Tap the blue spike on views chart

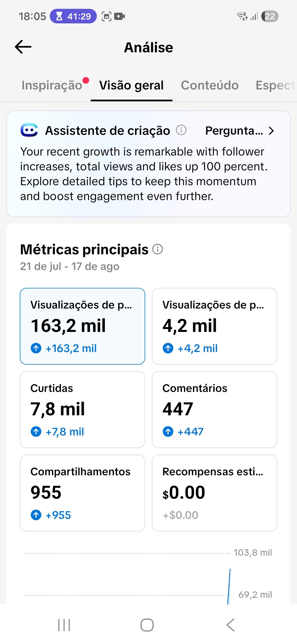point(229,586)
